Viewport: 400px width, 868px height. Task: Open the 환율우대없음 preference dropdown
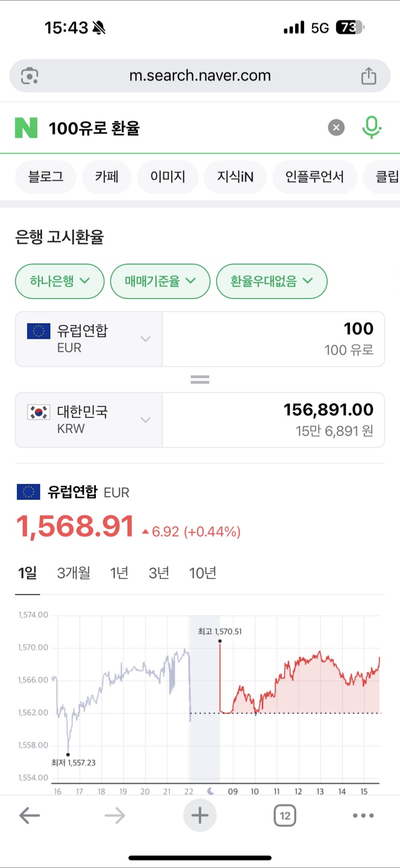click(272, 281)
